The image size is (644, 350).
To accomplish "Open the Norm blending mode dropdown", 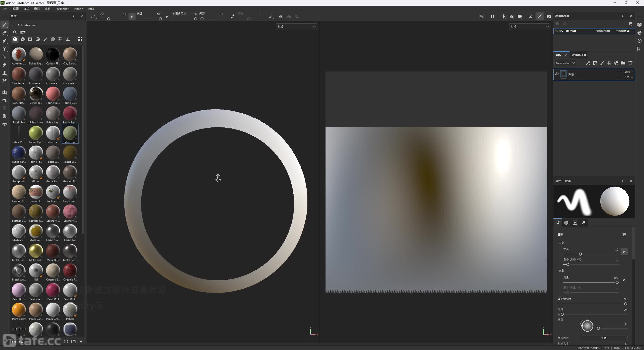I will point(628,72).
